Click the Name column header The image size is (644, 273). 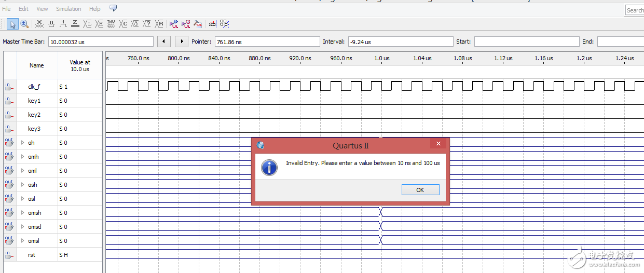(36, 65)
